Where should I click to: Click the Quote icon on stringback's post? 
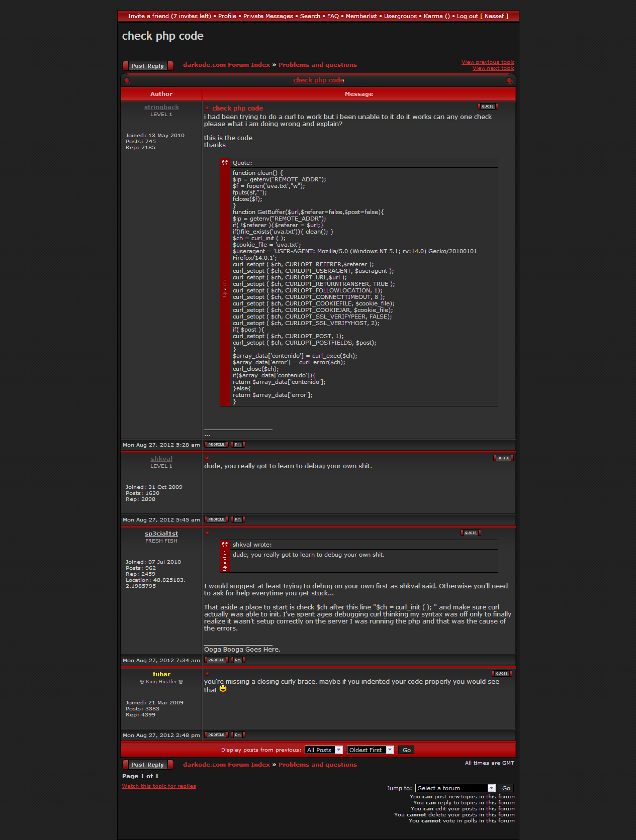[487, 107]
